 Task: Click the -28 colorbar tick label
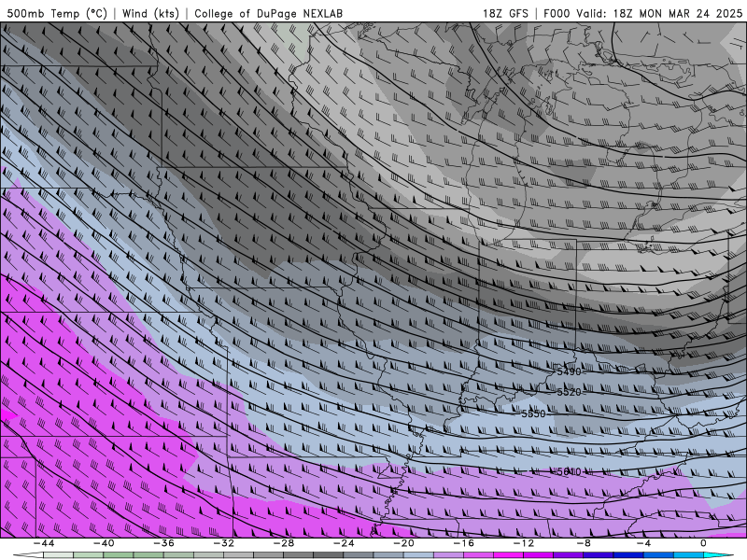(x=284, y=543)
